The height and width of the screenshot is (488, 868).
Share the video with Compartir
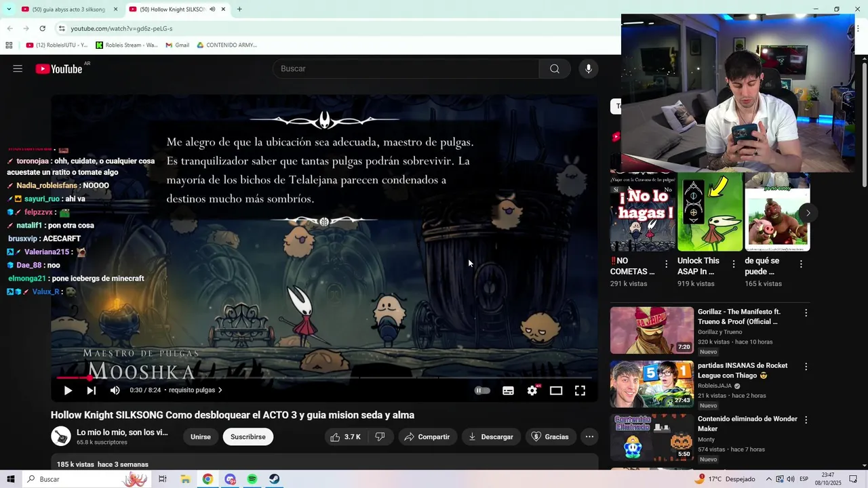[427, 437]
